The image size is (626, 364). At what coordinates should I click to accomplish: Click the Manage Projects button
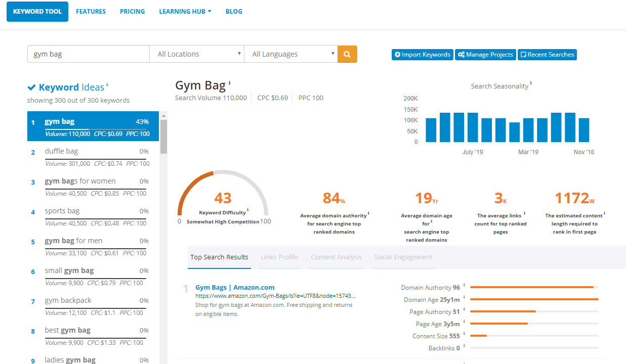pos(485,55)
